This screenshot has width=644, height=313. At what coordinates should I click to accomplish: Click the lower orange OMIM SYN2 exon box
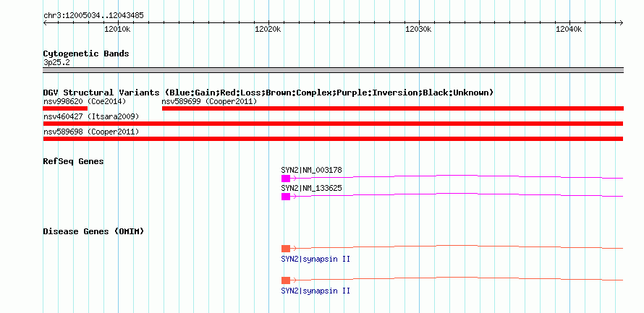[286, 280]
